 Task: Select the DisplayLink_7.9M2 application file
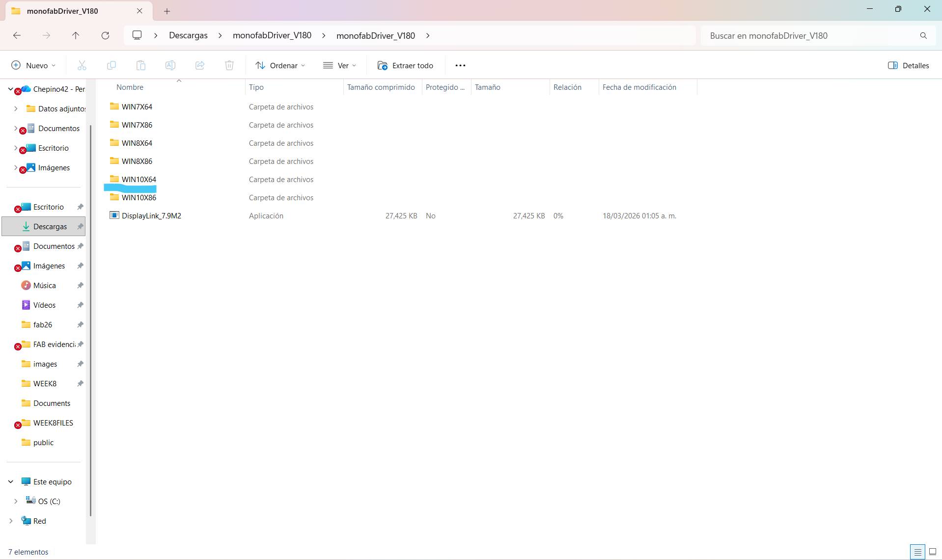[151, 216]
